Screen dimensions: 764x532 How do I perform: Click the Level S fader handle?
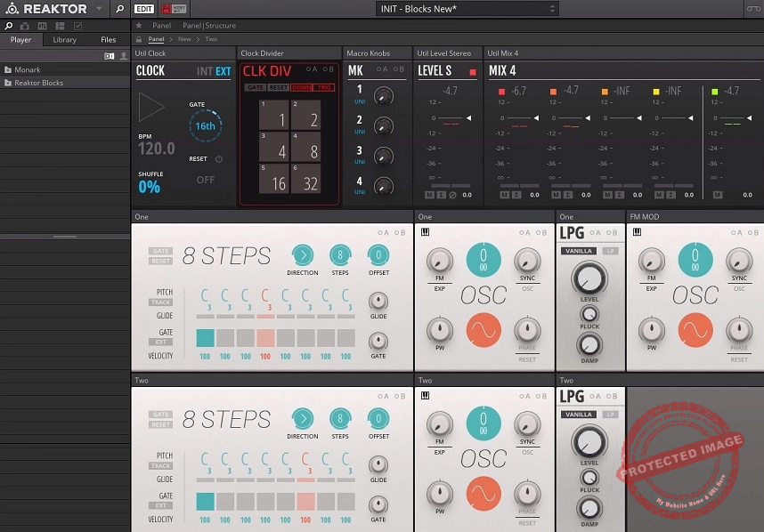pos(468,117)
